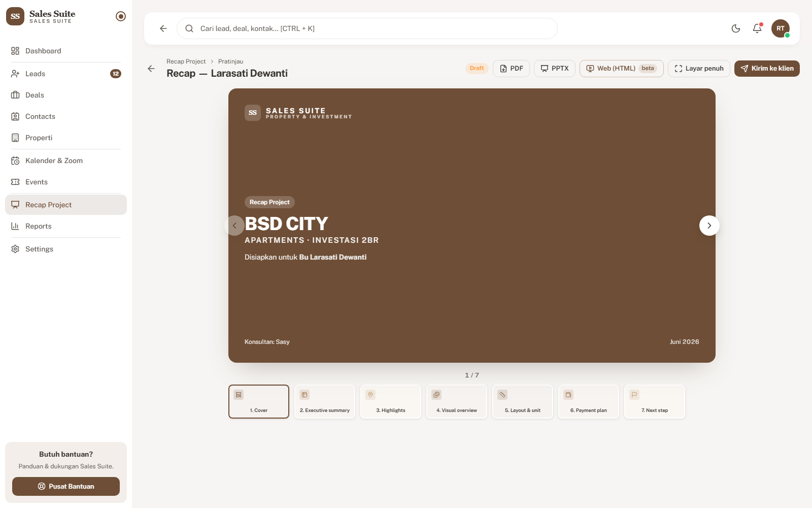Image resolution: width=812 pixels, height=508 pixels.
Task: Select Recap Project menu item
Action: point(66,205)
